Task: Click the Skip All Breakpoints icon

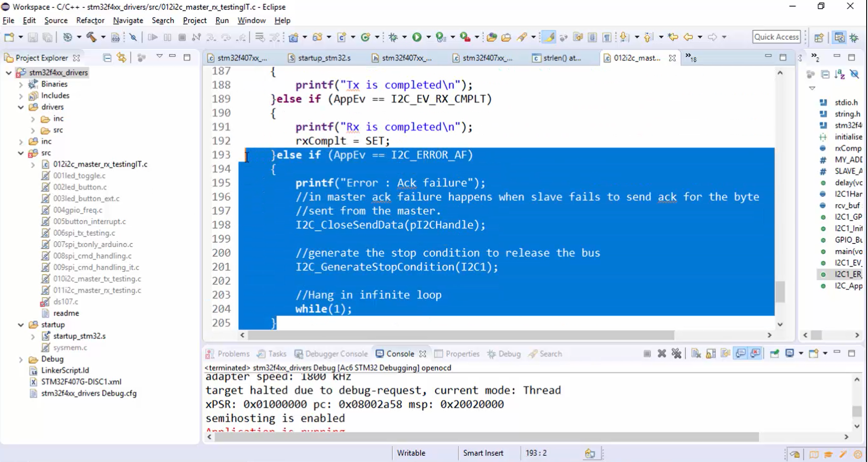Action: [x=133, y=37]
